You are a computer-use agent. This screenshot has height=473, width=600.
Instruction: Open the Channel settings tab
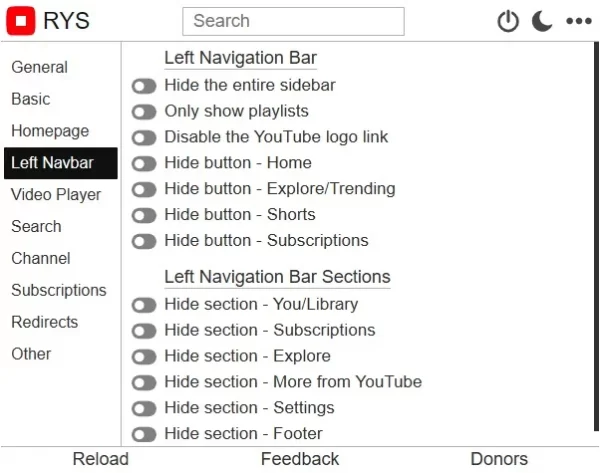pyautogui.click(x=61, y=259)
